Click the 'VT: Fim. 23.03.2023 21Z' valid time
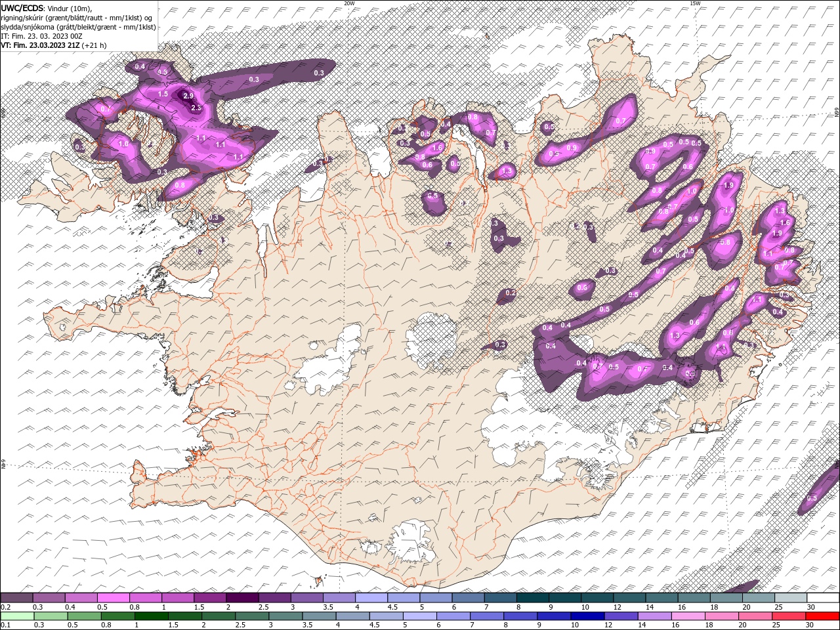 pos(41,45)
